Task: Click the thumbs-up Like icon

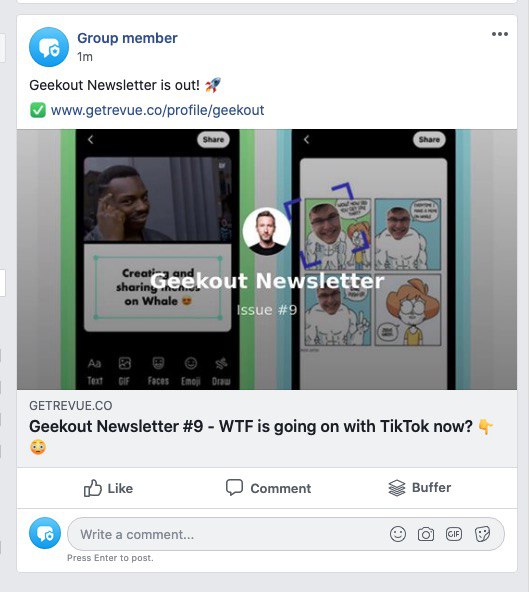Action: coord(92,488)
